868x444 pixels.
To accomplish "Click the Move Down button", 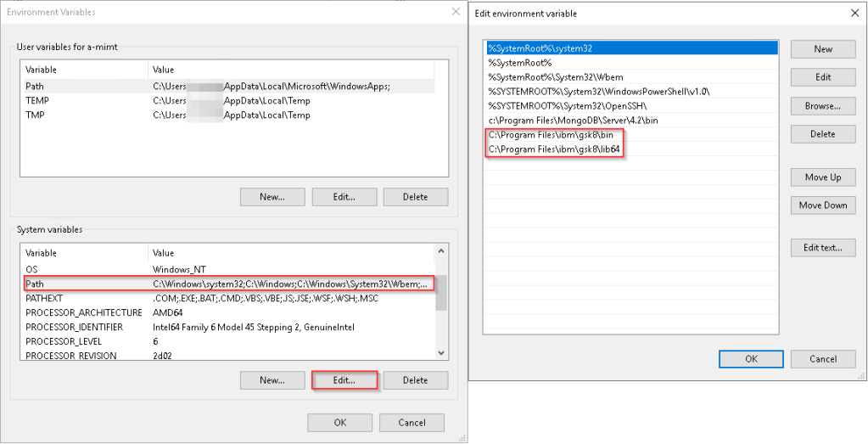I will pyautogui.click(x=822, y=205).
